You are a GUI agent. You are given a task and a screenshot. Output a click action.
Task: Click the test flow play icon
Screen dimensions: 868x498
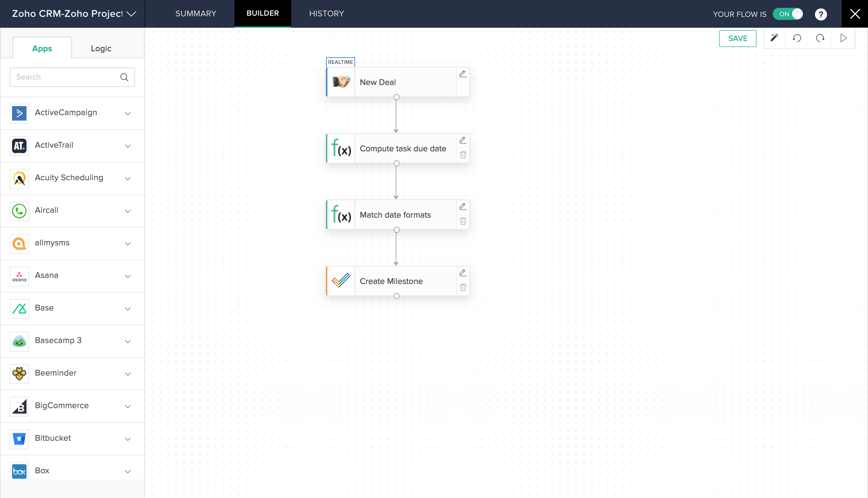843,38
